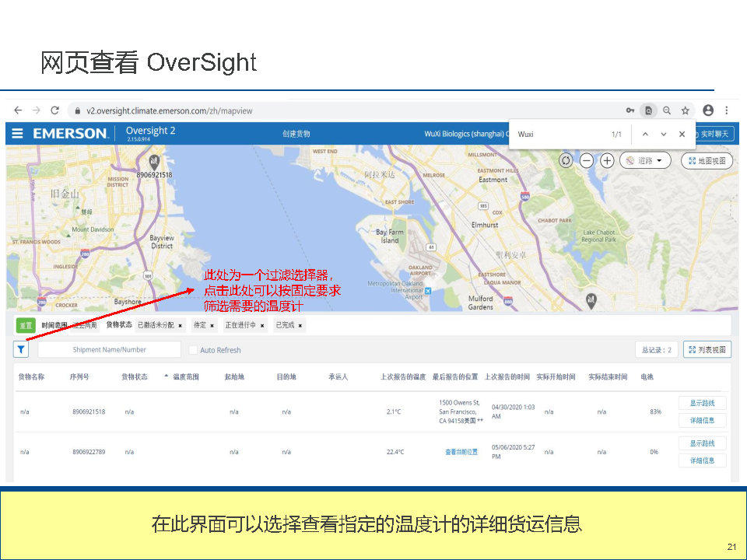
Task: Click 显示路线 for shipment 8906922789
Action: (x=702, y=443)
